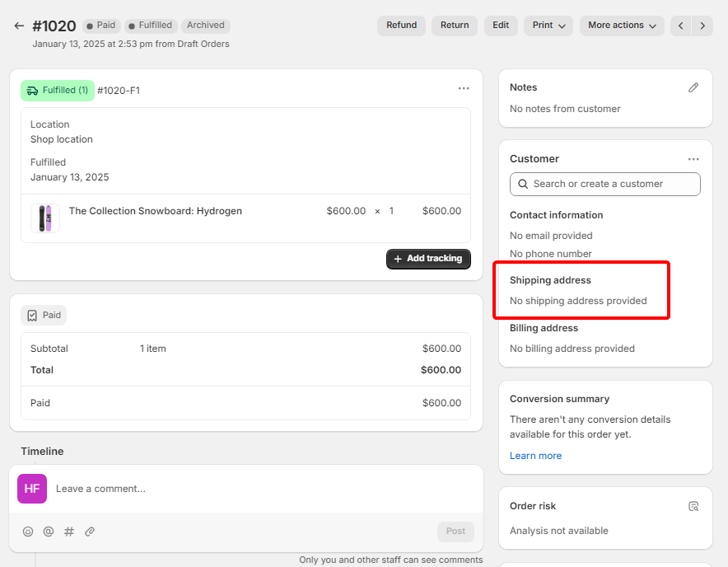The width and height of the screenshot is (728, 567).
Task: Open the fulfillment card three-dot menu
Action: point(464,89)
